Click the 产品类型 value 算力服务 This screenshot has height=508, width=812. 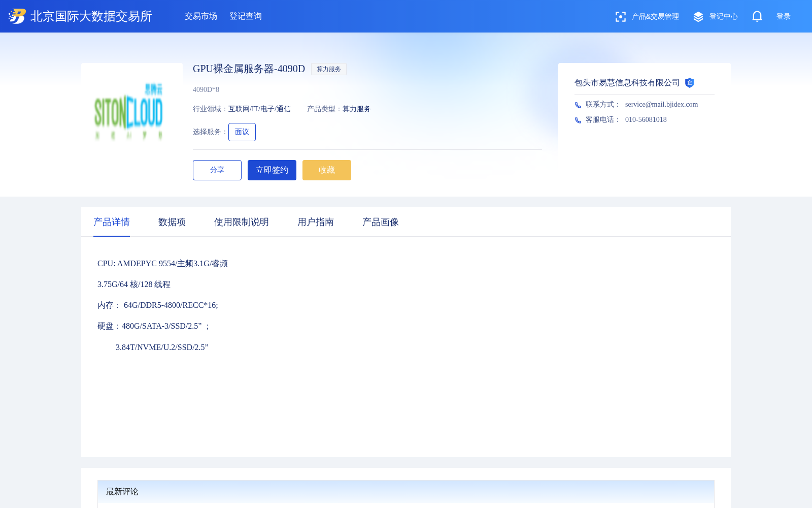tap(357, 109)
